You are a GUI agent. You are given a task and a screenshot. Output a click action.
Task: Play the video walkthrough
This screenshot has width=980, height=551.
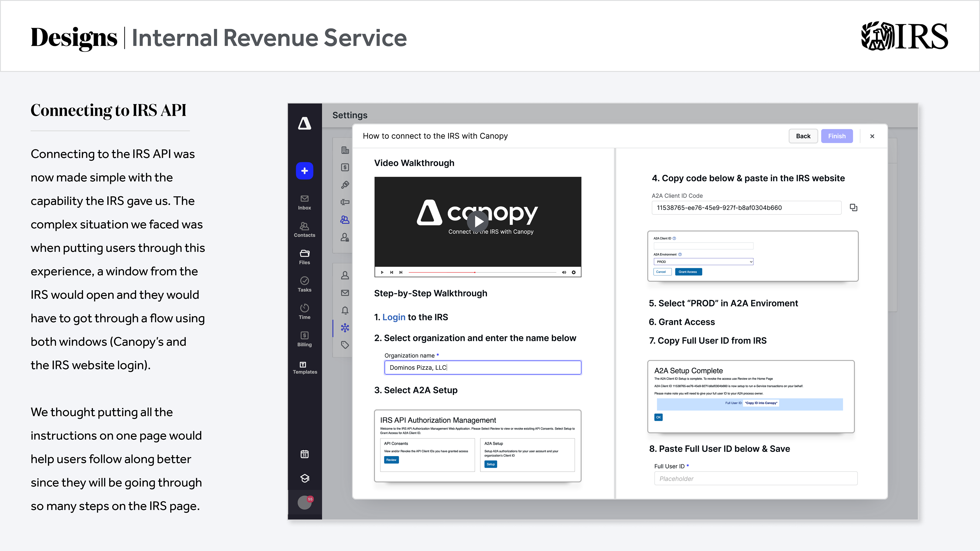pyautogui.click(x=477, y=222)
